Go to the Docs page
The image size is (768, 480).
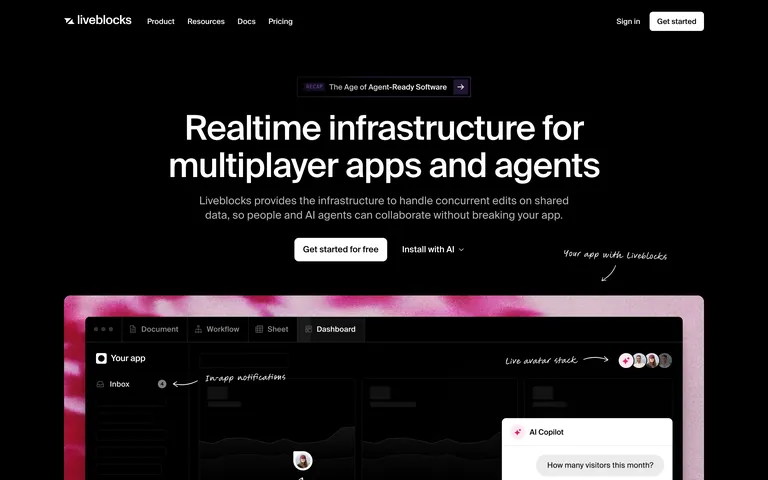point(246,22)
